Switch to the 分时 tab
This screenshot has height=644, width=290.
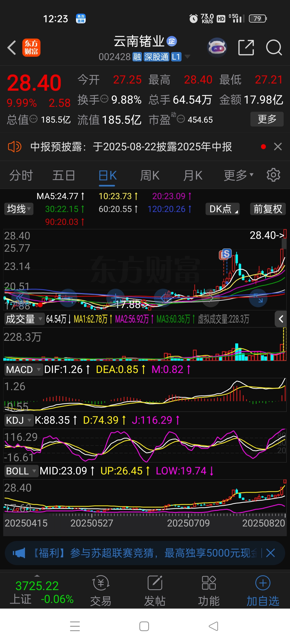pos(21,175)
